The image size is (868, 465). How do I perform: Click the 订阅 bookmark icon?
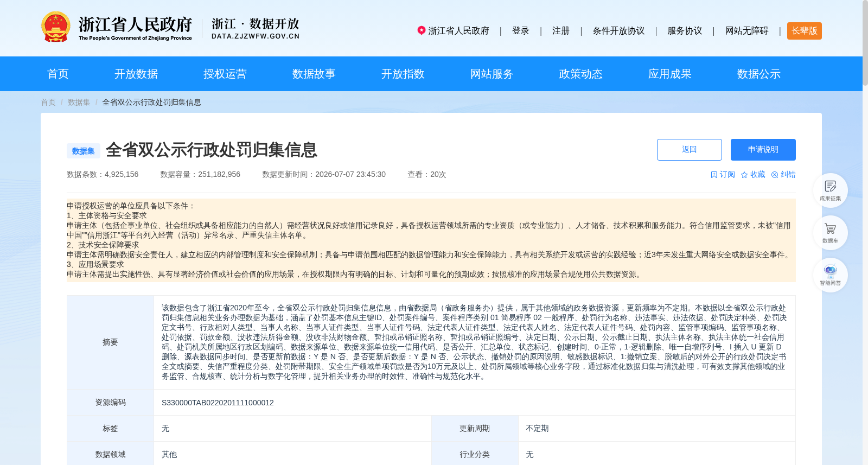point(714,175)
